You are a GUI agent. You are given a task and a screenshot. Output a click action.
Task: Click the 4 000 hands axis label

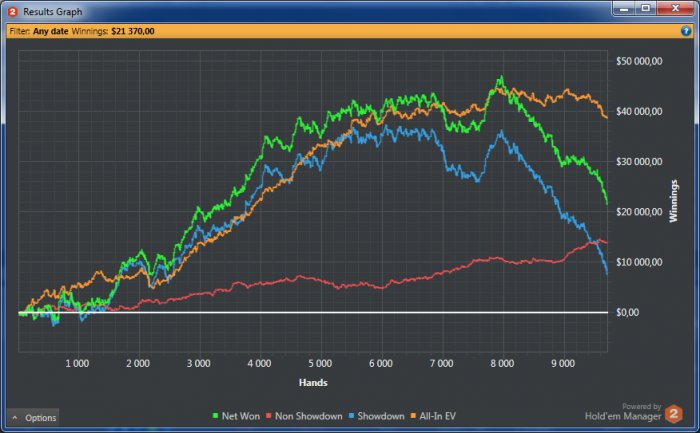[x=259, y=363]
